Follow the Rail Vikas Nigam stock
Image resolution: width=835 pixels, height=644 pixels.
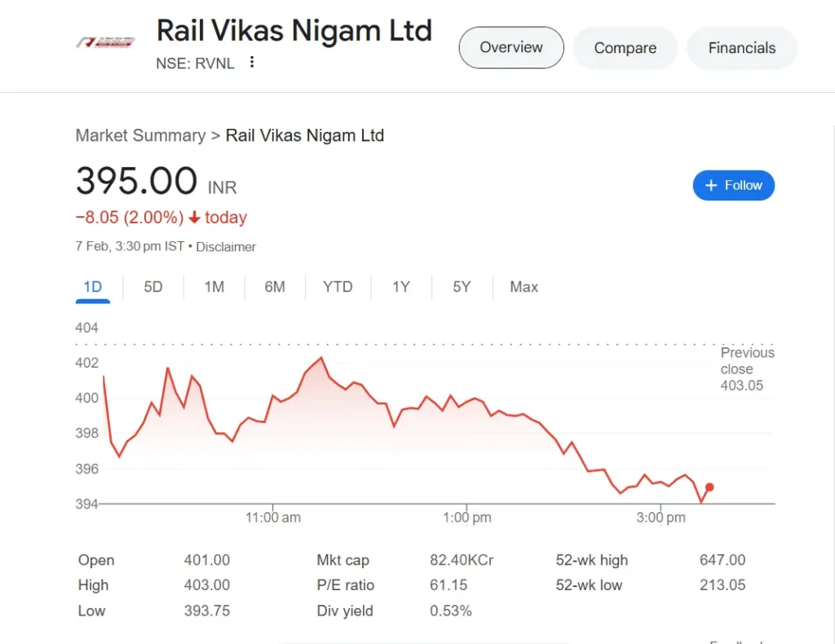click(733, 185)
